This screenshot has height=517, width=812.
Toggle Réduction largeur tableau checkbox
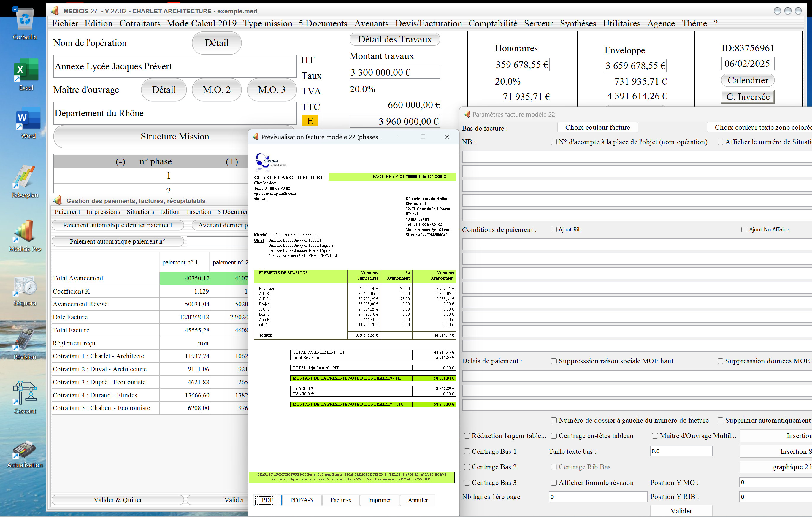(x=467, y=436)
